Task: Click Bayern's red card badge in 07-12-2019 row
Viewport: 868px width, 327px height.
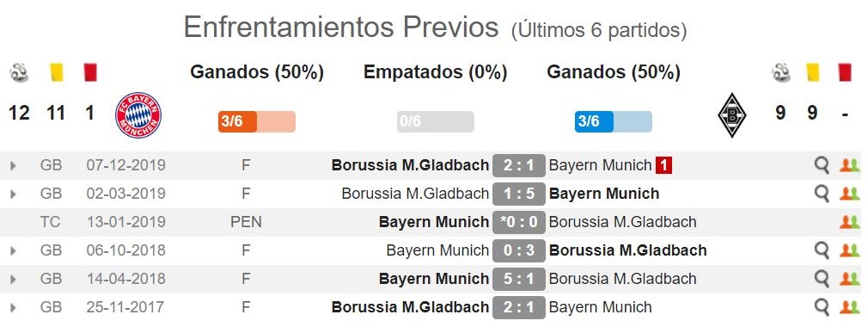Action: (x=663, y=165)
